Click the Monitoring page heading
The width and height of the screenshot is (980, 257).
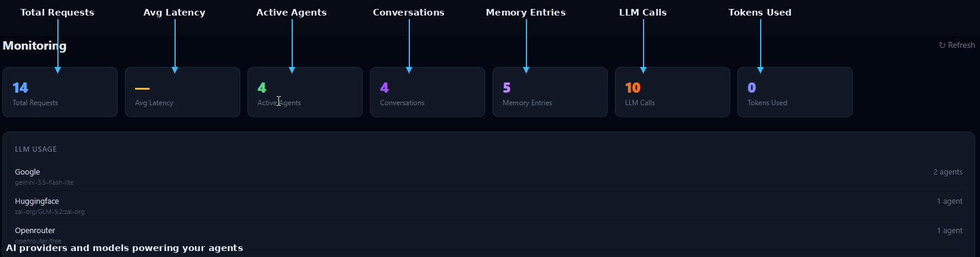[35, 45]
